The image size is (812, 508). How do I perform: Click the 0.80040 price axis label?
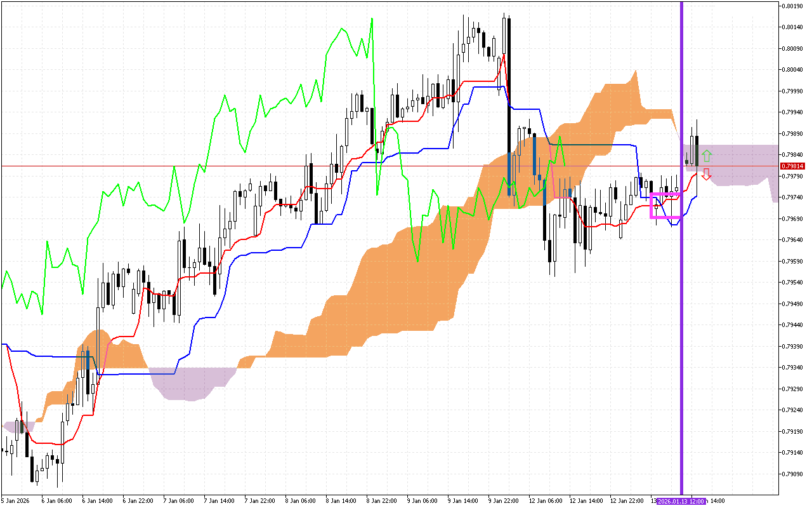793,70
